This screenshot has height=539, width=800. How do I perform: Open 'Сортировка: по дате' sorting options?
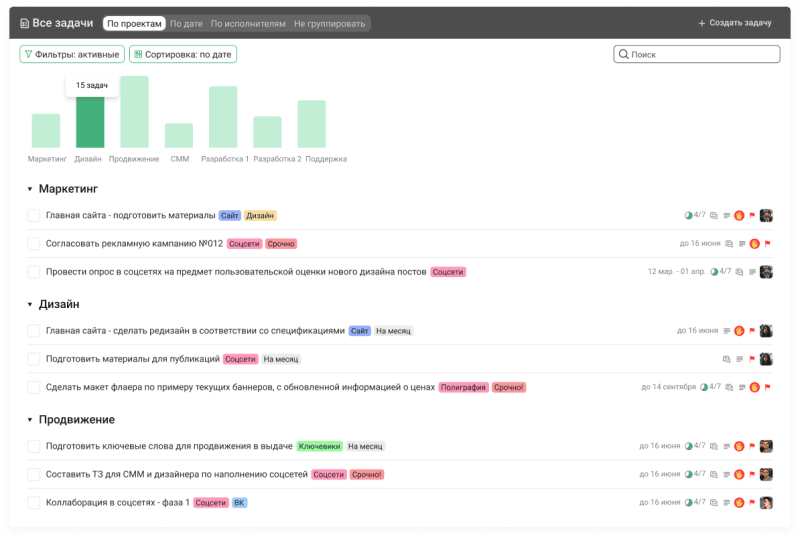tap(183, 55)
